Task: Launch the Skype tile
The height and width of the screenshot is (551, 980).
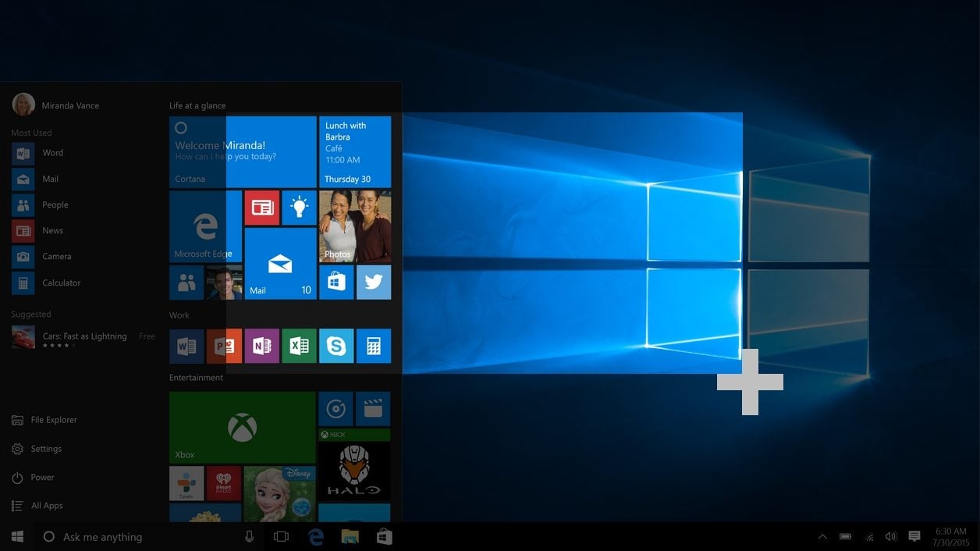Action: (336, 346)
